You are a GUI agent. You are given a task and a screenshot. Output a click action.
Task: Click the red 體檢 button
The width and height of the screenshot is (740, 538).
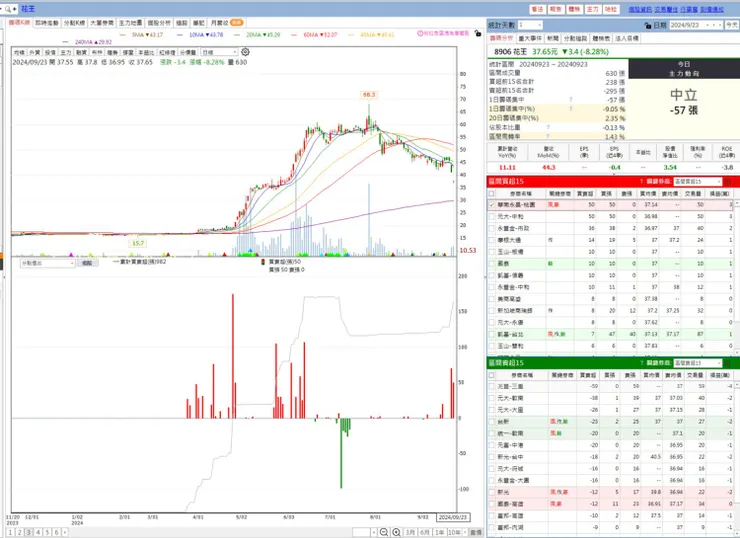[x=574, y=9]
